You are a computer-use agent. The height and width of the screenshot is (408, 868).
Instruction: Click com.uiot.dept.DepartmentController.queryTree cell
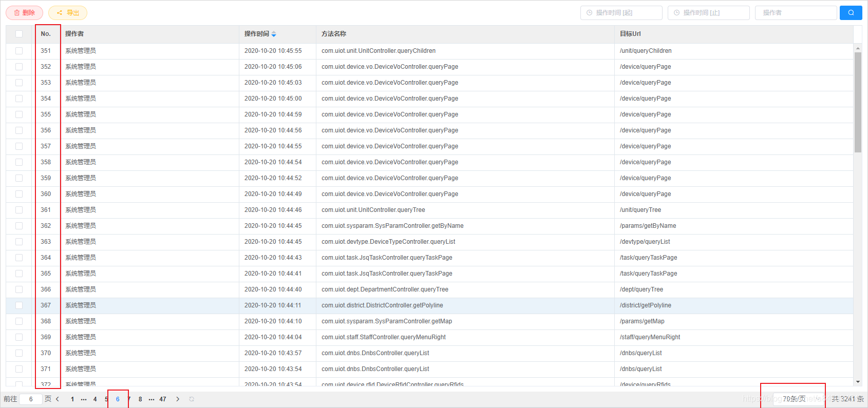pyautogui.click(x=385, y=289)
